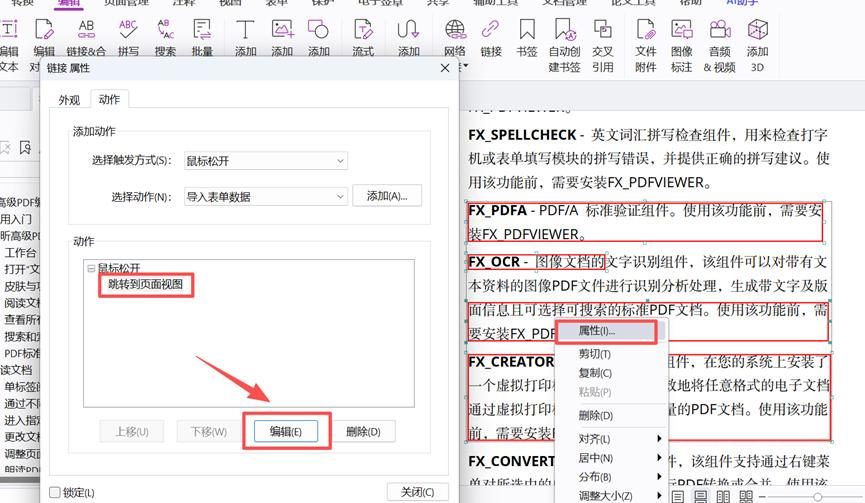Toggle the 锁定 (Locked) checkbox

(55, 492)
